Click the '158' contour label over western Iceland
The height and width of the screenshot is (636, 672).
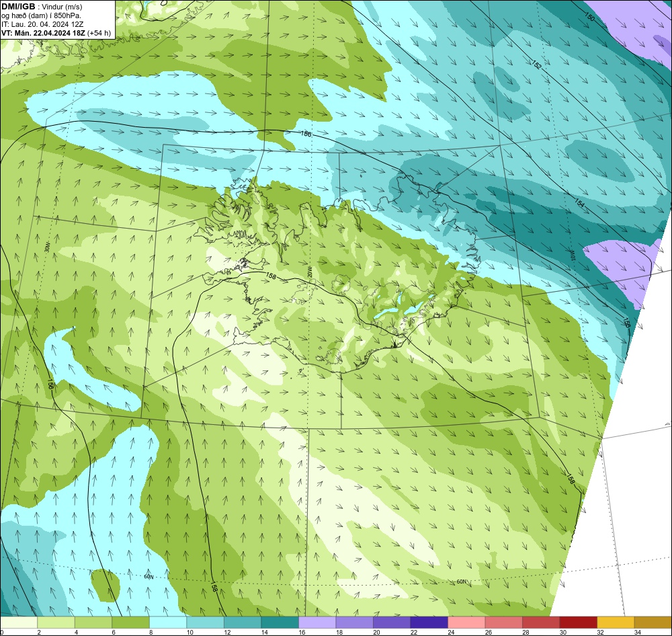click(271, 276)
